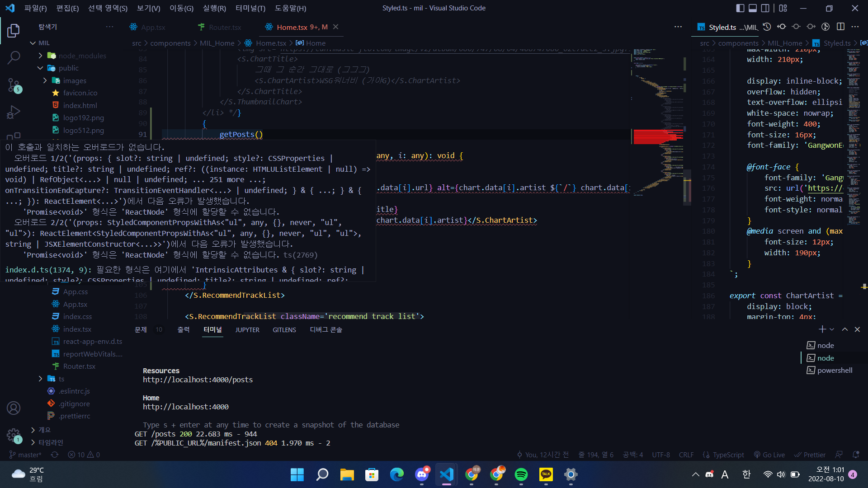Click the Prettier status bar item
This screenshot has width=868, height=488.
point(810,455)
